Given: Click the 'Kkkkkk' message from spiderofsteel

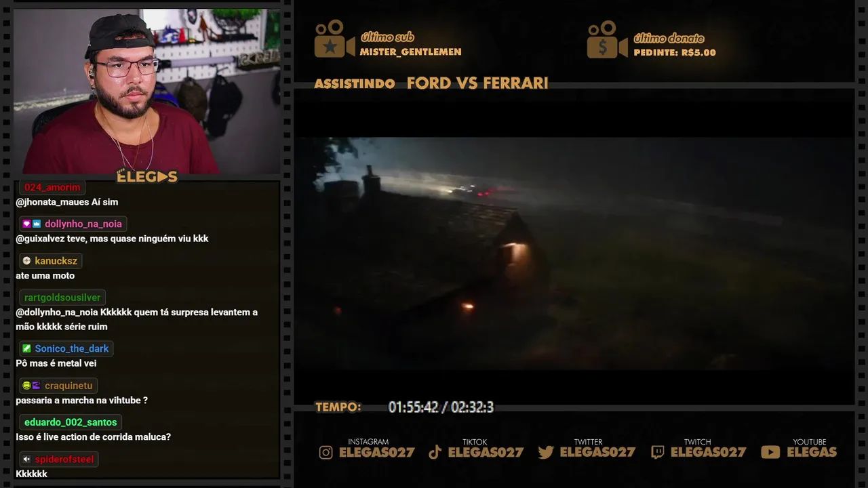Looking at the screenshot, I should point(31,474).
